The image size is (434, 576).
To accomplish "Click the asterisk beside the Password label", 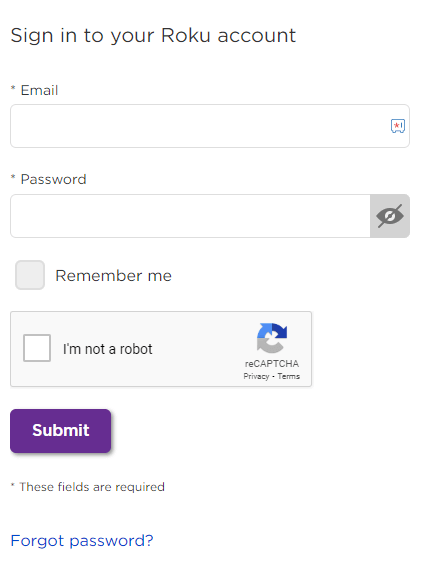I will (x=13, y=177).
